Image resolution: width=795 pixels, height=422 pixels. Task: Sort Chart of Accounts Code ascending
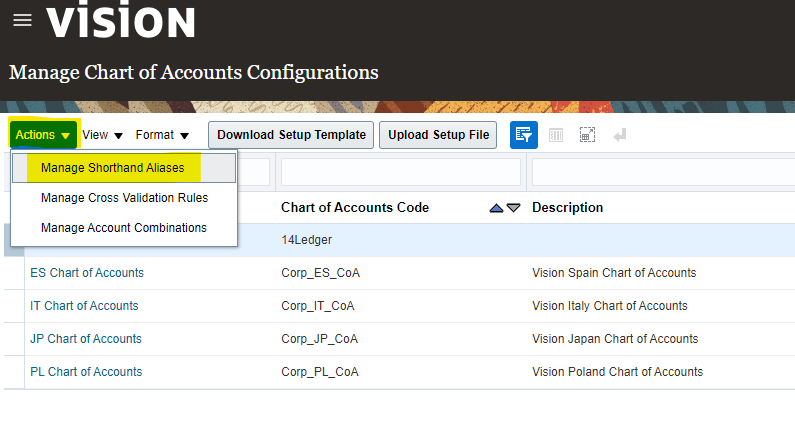(x=496, y=208)
